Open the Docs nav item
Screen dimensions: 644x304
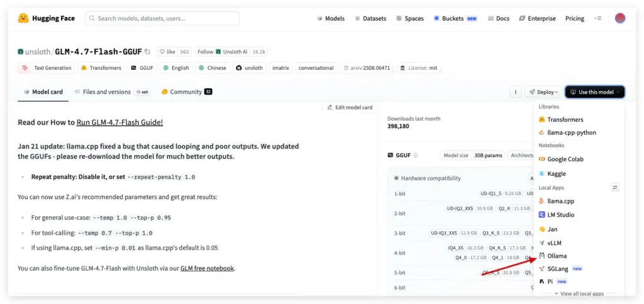tap(499, 18)
